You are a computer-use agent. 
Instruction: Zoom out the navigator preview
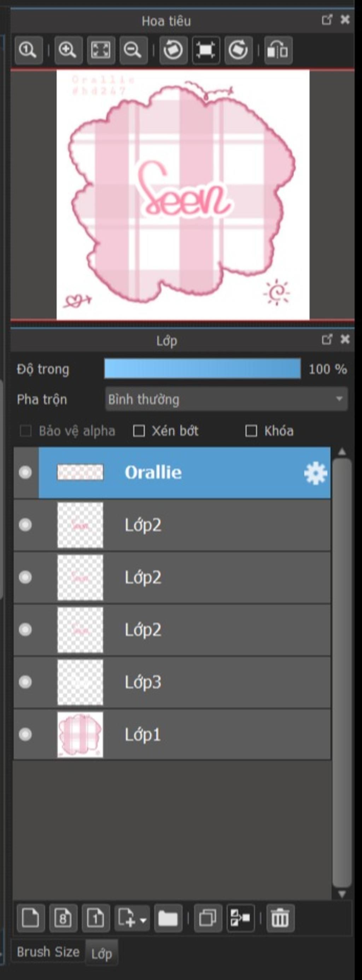(x=133, y=50)
